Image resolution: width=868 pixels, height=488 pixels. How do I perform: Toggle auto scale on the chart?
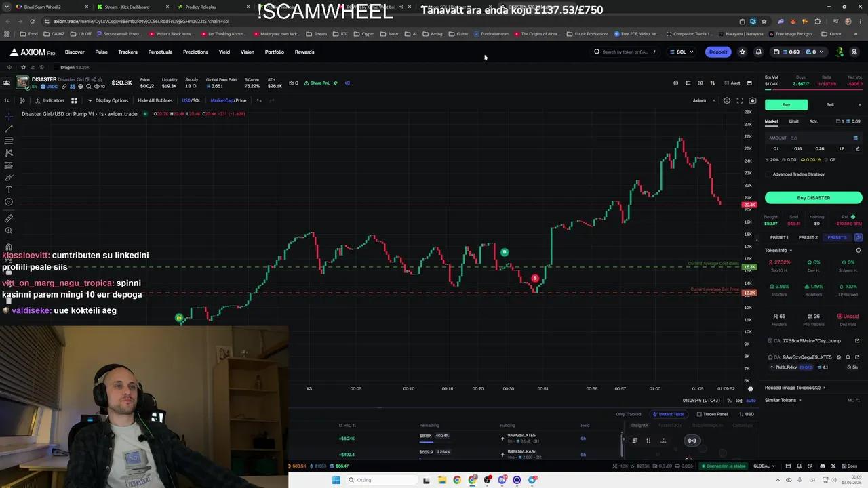pos(751,400)
